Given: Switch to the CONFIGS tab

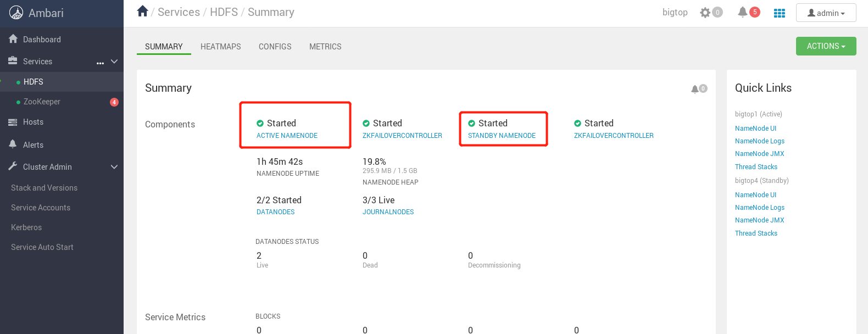Looking at the screenshot, I should click(x=275, y=47).
